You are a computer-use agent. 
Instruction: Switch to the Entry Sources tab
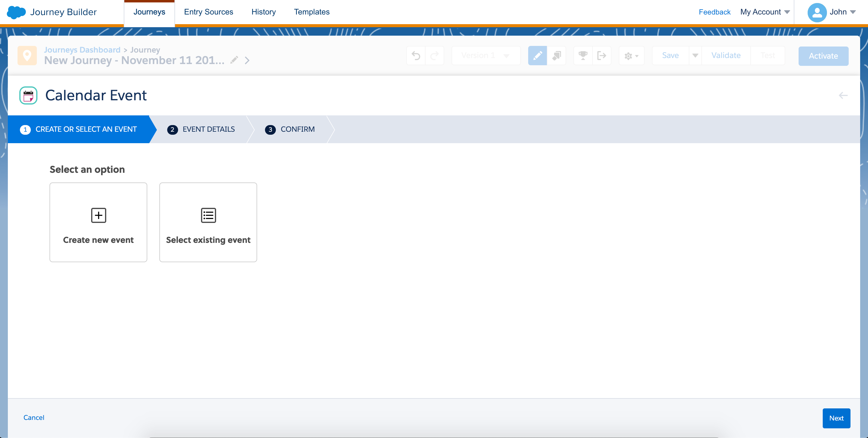click(x=208, y=12)
